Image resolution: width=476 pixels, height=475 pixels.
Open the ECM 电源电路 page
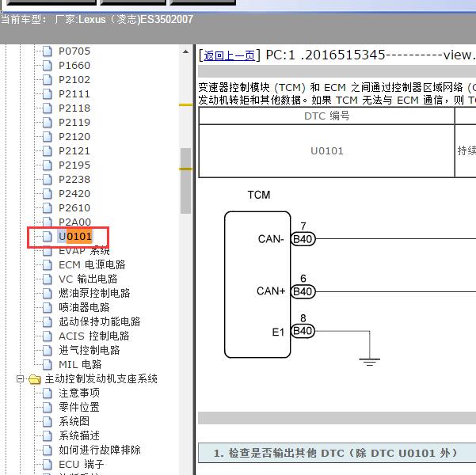[92, 265]
